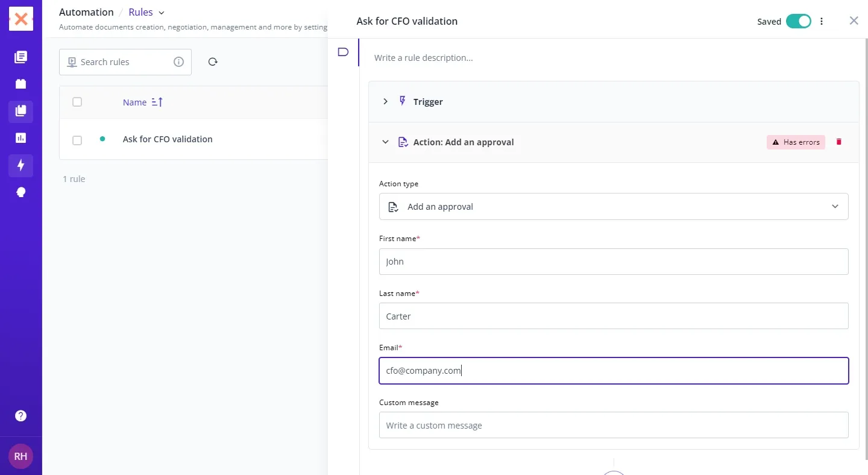Go to Automation in breadcrumb

coord(86,13)
